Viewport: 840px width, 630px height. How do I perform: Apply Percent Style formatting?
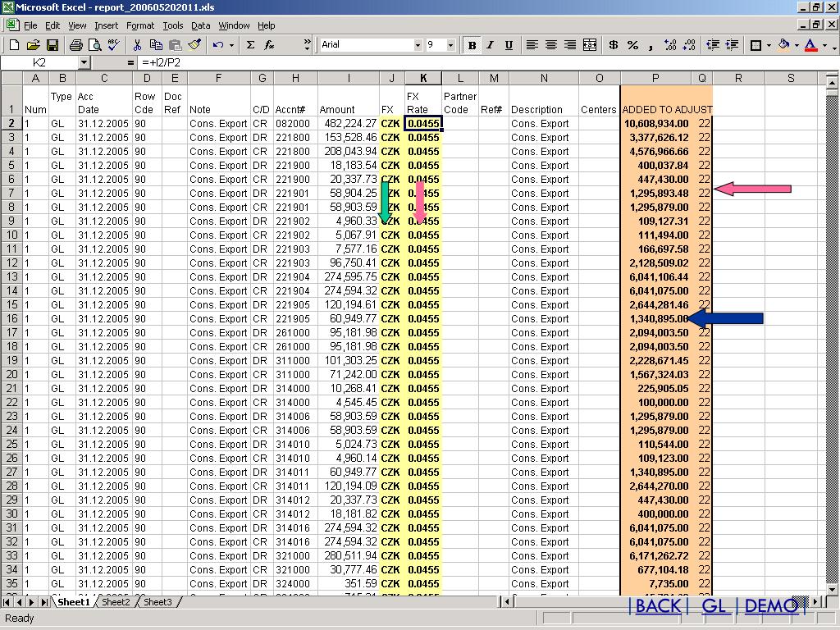click(632, 45)
